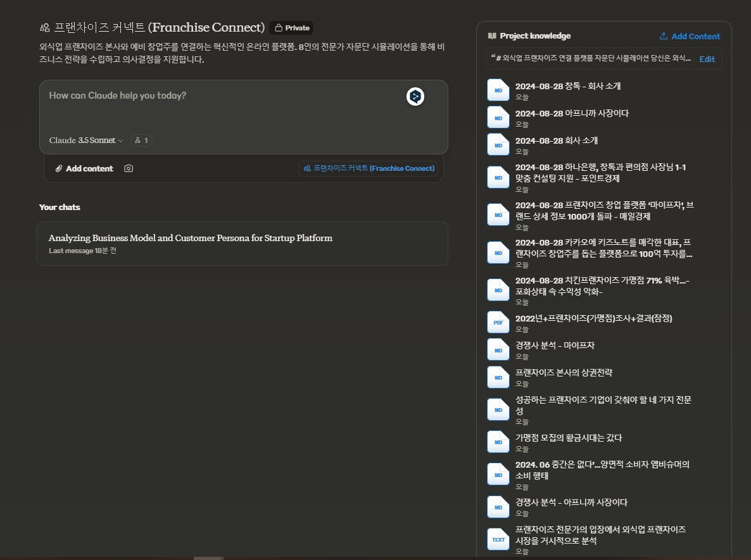Open MD file icon for '하나은행, 창톡과 편의점 사장님' document
751x560 pixels.
point(498,178)
